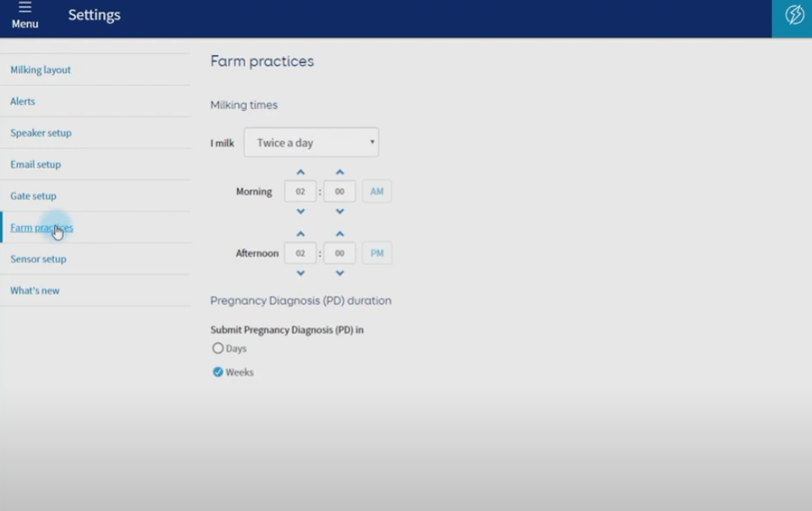Increase Afternoon minutes with up arrow

pos(340,233)
